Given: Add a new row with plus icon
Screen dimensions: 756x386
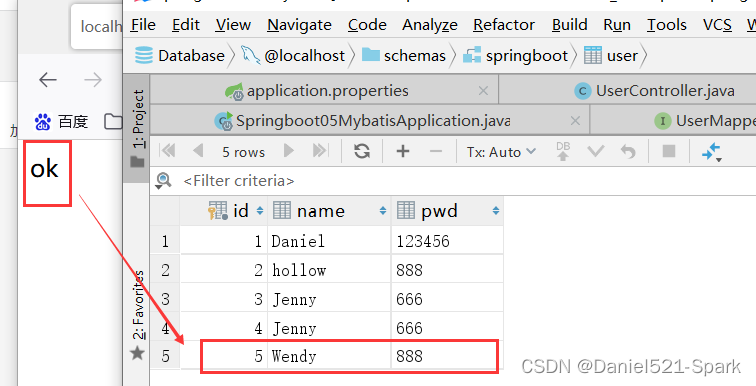Looking at the screenshot, I should click(403, 151).
